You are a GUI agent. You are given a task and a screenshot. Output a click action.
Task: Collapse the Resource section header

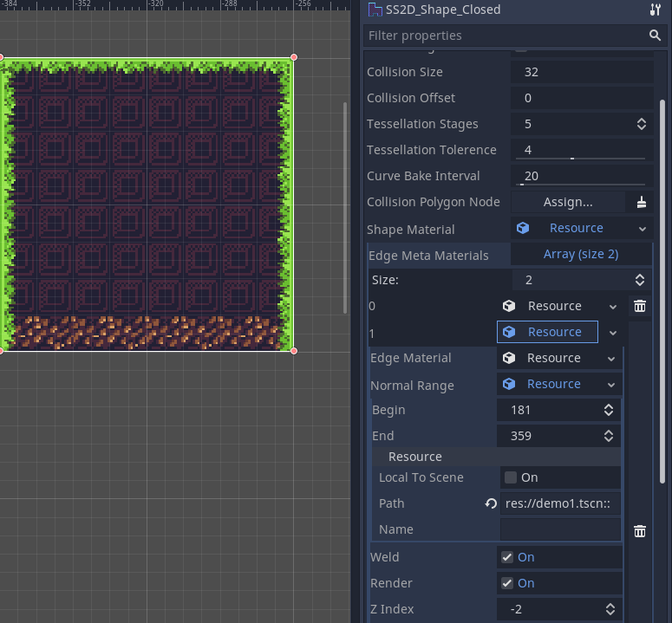click(x=414, y=457)
